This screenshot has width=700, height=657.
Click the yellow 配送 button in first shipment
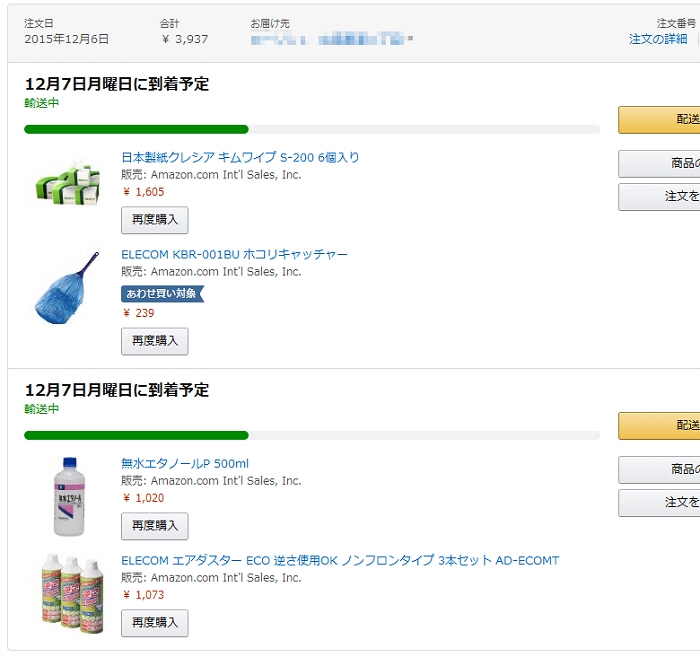coord(659,120)
